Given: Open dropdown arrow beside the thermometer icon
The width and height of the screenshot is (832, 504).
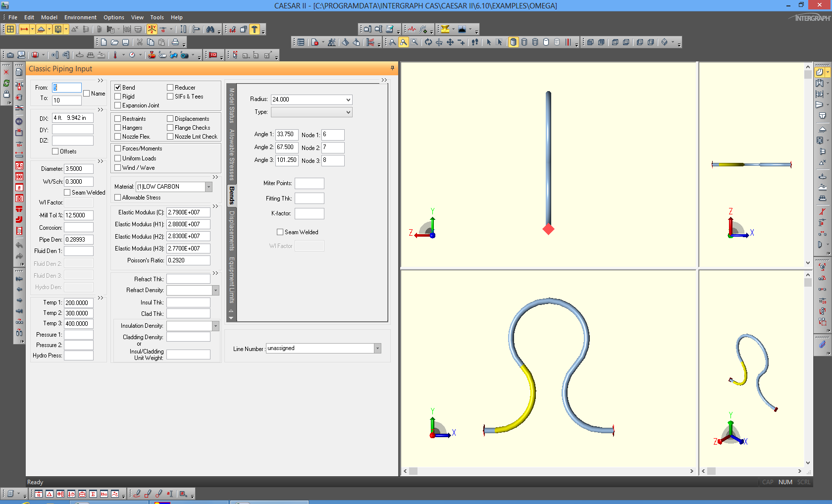Looking at the screenshot, I should pos(123,55).
